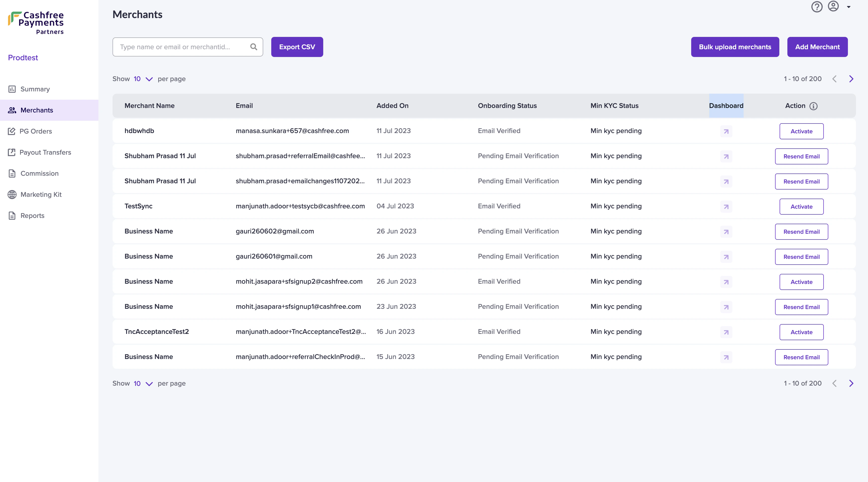Click the Add Merchant button
Image resolution: width=868 pixels, height=482 pixels.
click(x=817, y=47)
